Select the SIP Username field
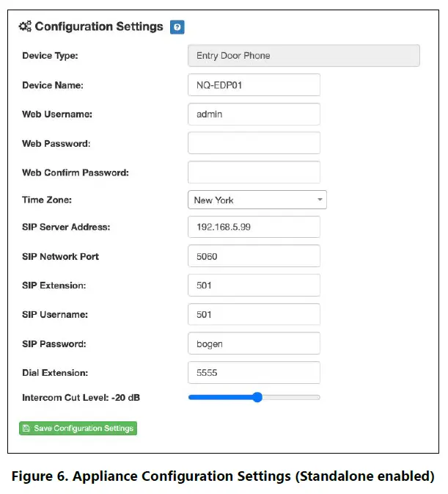 [254, 314]
